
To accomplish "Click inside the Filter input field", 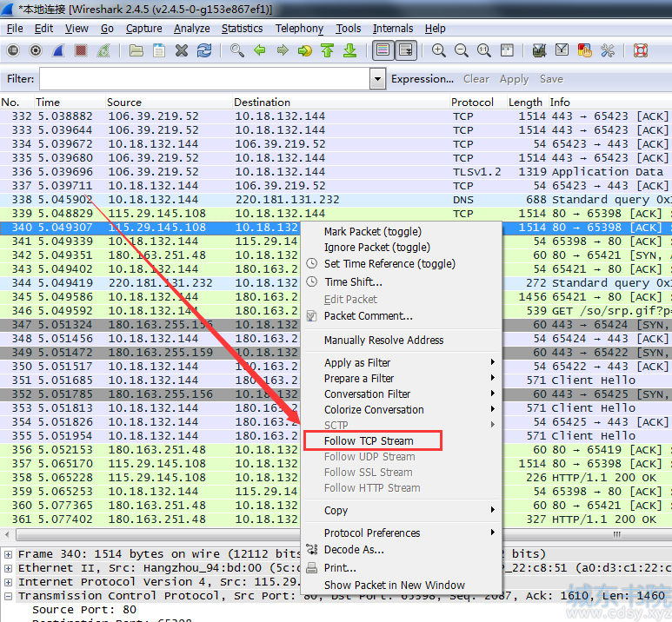I will [204, 79].
